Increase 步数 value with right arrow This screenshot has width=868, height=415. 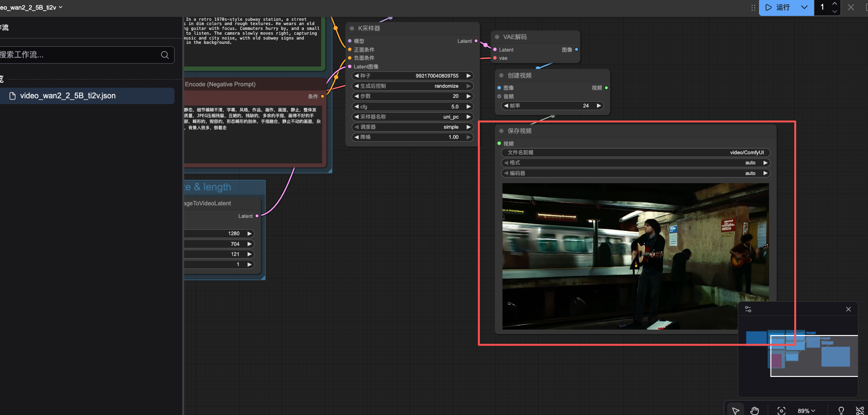click(x=468, y=96)
